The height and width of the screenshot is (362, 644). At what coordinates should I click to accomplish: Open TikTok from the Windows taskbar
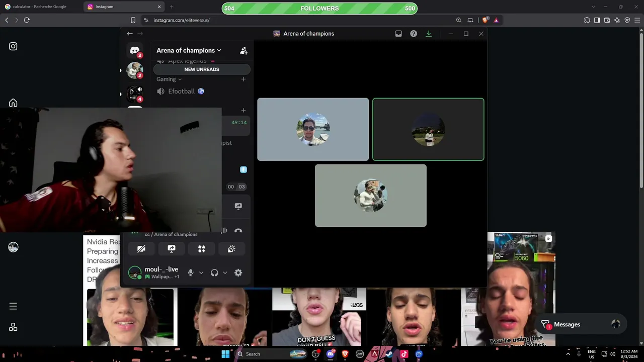click(x=404, y=354)
